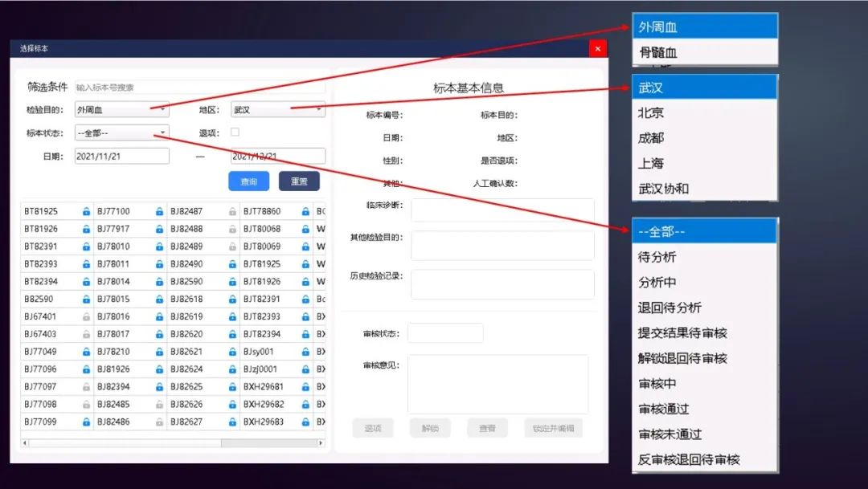Click the lock icon beside BJT78860

coord(305,212)
